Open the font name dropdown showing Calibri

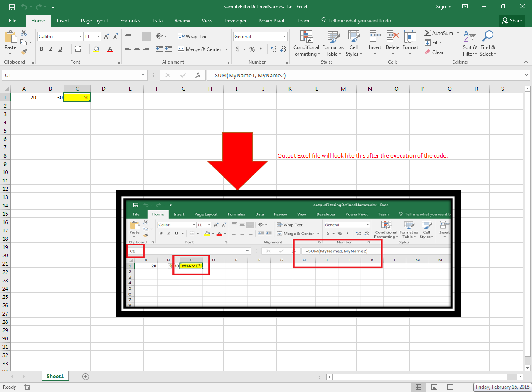80,37
